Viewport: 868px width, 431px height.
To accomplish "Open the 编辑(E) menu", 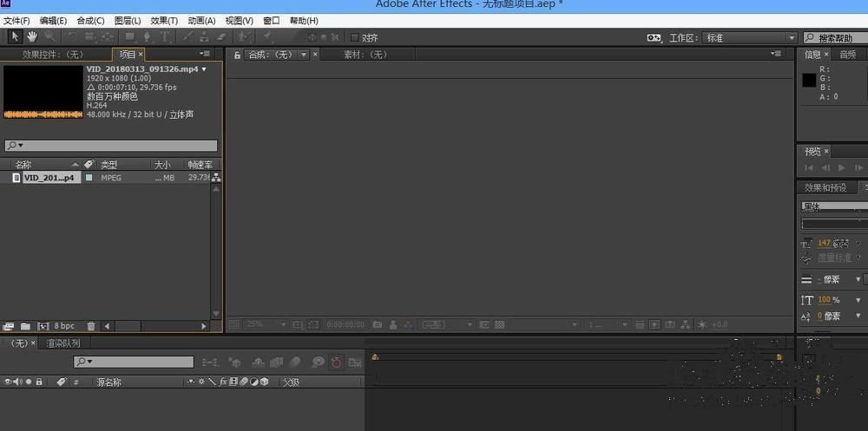I will (53, 21).
